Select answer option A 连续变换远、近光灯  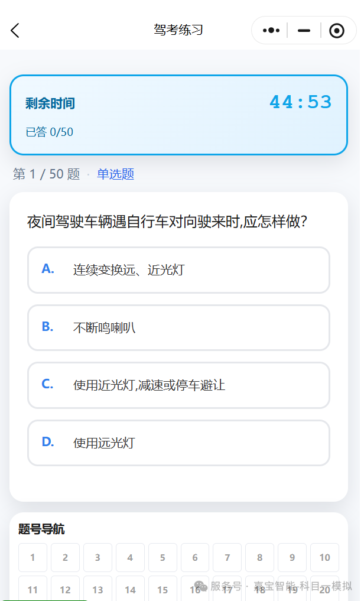pos(178,270)
